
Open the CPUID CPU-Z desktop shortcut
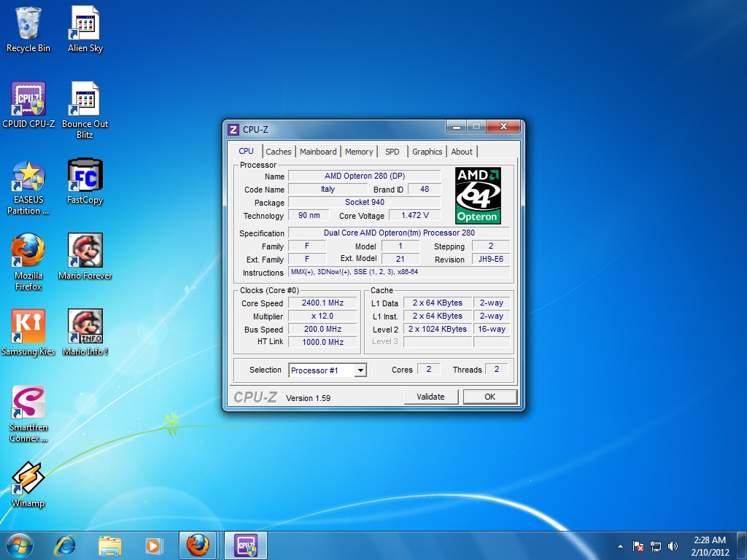click(28, 101)
